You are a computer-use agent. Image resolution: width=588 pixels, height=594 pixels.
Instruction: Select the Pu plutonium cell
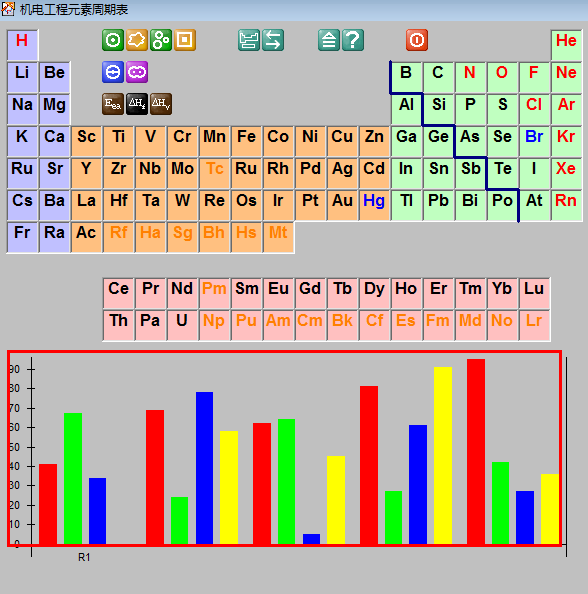[x=246, y=325]
